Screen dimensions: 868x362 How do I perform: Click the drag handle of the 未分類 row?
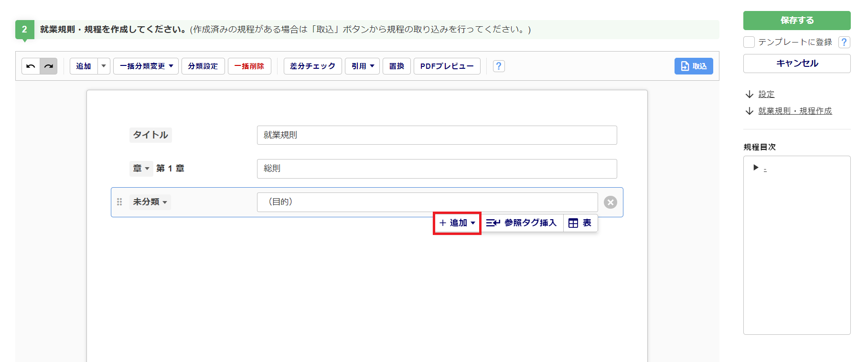(x=119, y=202)
